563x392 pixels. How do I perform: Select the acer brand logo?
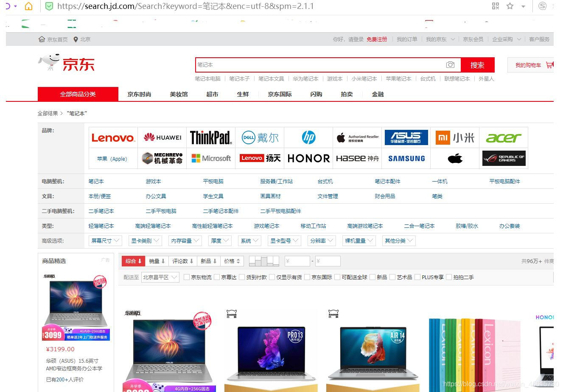(504, 137)
